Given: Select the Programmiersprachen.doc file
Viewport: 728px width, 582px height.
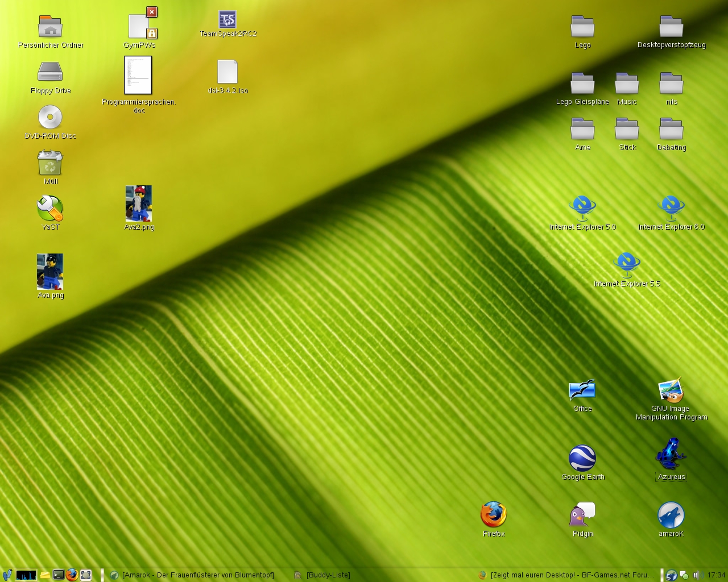Looking at the screenshot, I should coord(138,75).
